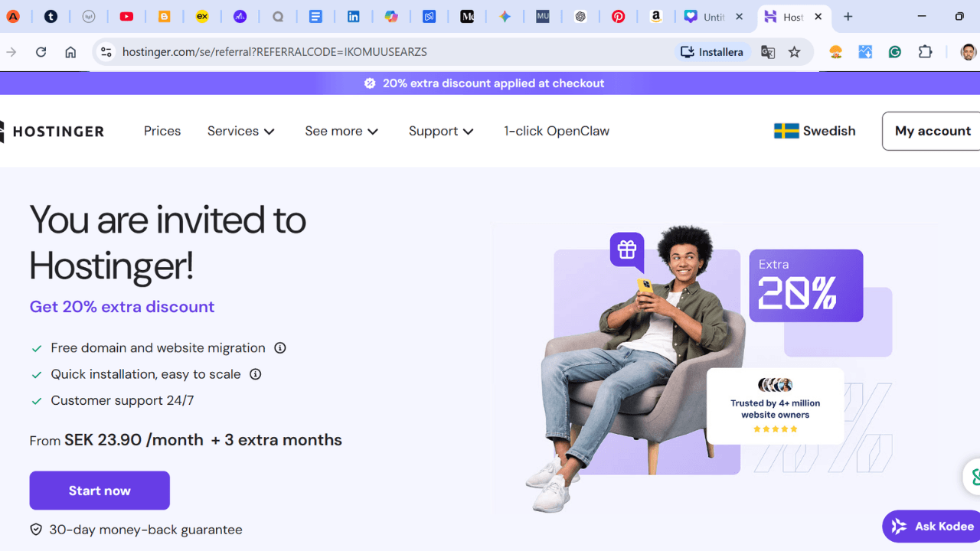Open the Amazon bookmark
The image size is (980, 551).
point(656,16)
